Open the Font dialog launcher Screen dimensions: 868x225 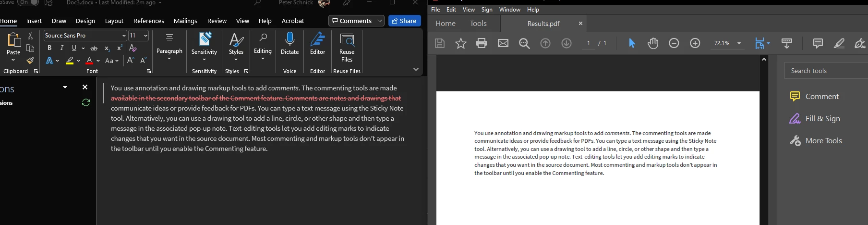149,71
